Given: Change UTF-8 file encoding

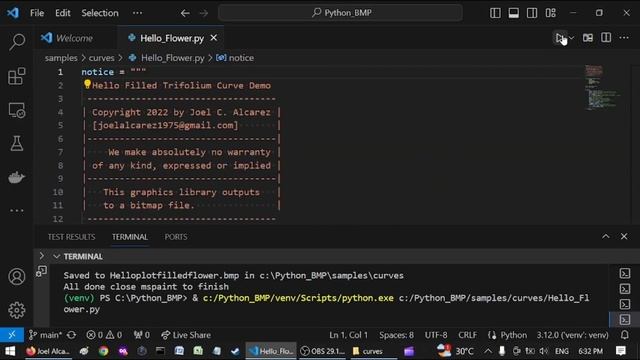Looking at the screenshot, I should pyautogui.click(x=436, y=335).
